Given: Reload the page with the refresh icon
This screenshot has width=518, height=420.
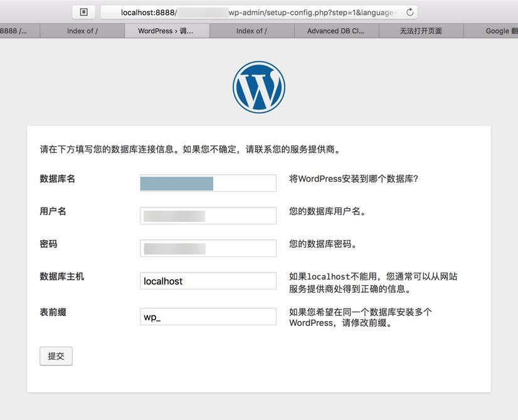Looking at the screenshot, I should [410, 12].
